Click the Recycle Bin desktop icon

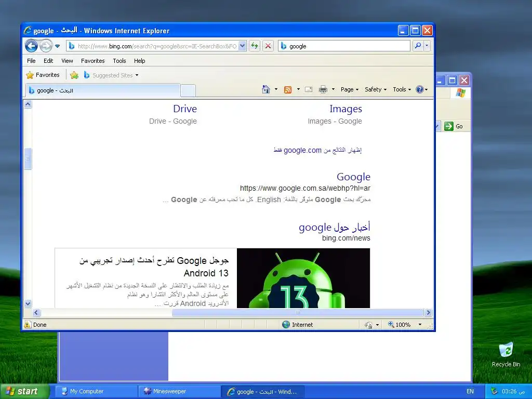506,355
